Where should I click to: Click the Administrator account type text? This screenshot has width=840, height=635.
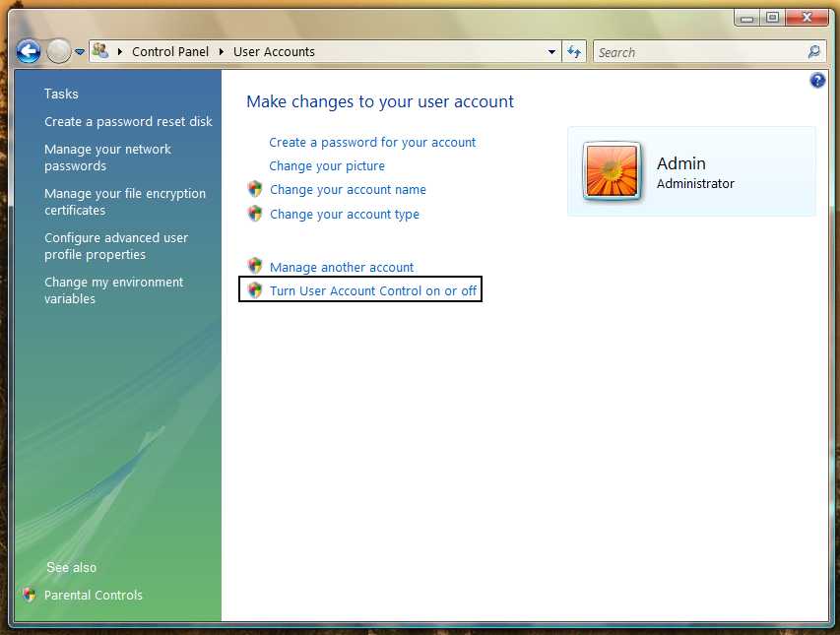click(695, 184)
